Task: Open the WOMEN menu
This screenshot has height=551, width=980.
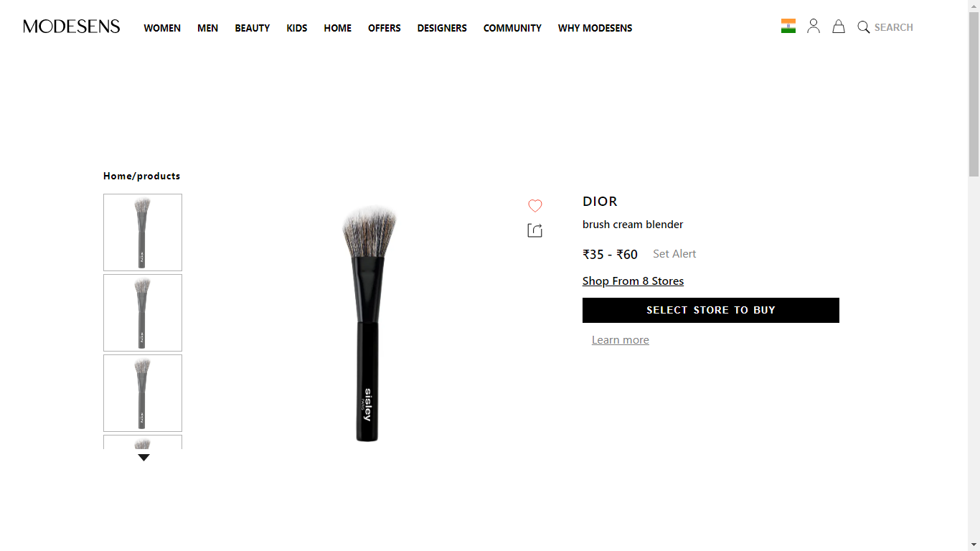Action: coord(162,28)
